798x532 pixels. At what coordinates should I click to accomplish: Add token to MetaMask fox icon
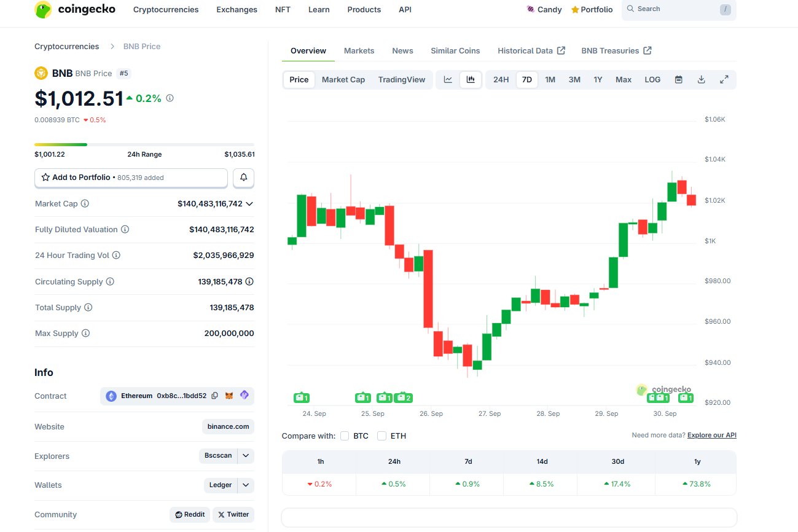coord(229,396)
